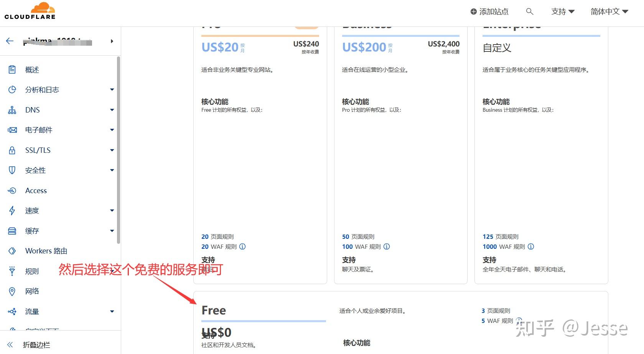Image resolution: width=644 pixels, height=354 pixels.
Task: Click the 20 页面规则 text
Action: click(217, 237)
